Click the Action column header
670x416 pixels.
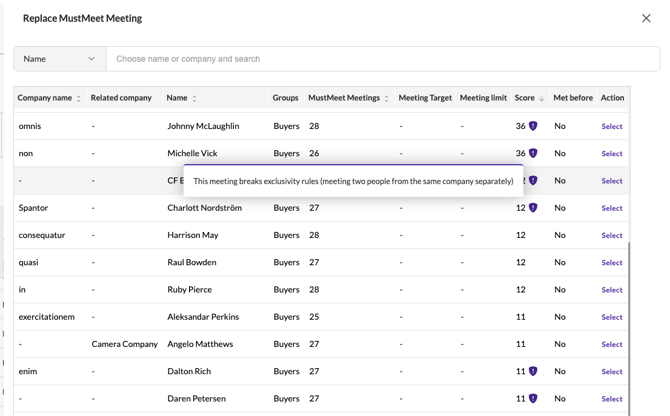tap(612, 98)
